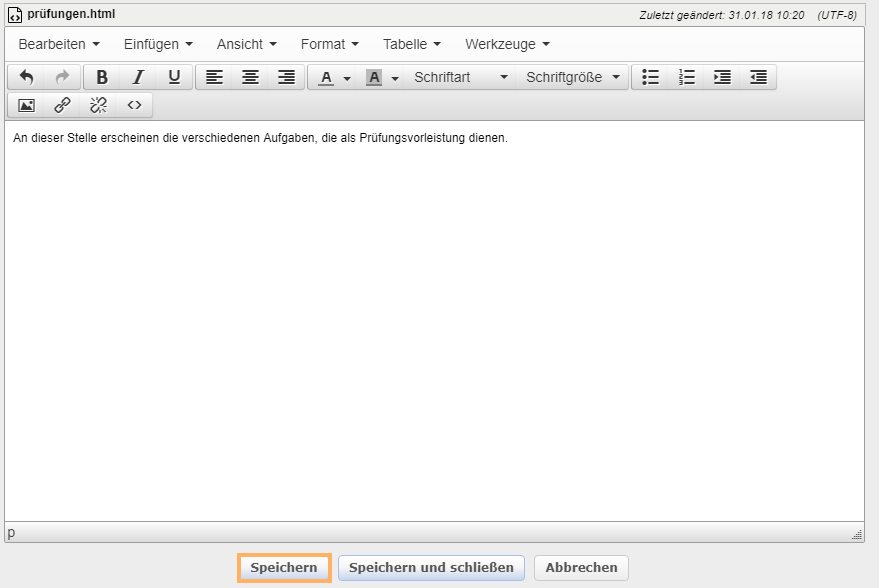This screenshot has height=588, width=879.
Task: Create a numbered list
Action: [686, 77]
